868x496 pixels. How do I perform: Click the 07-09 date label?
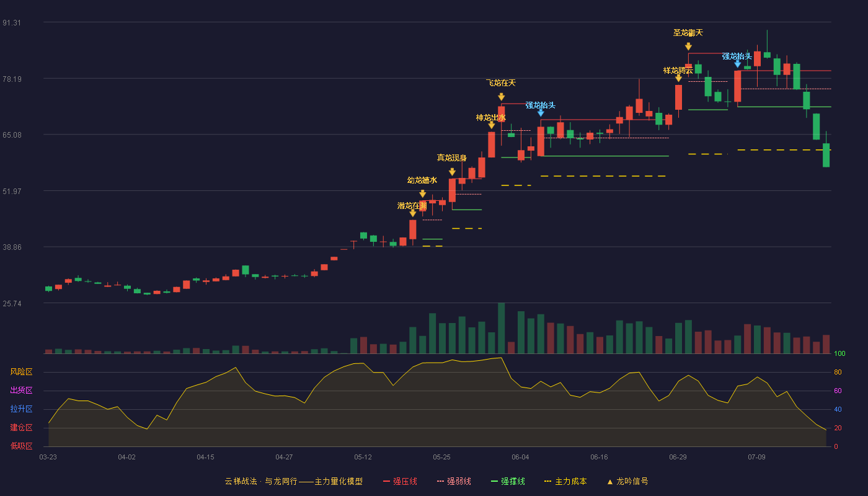click(756, 457)
